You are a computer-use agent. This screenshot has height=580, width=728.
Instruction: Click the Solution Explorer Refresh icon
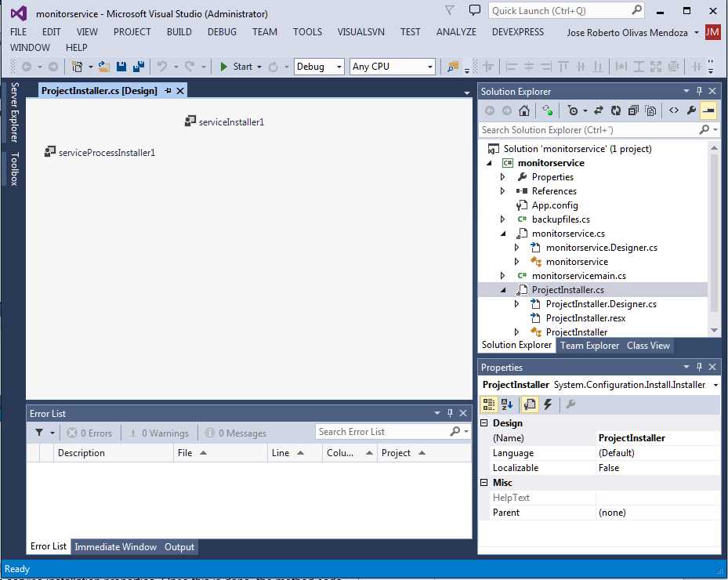[616, 111]
